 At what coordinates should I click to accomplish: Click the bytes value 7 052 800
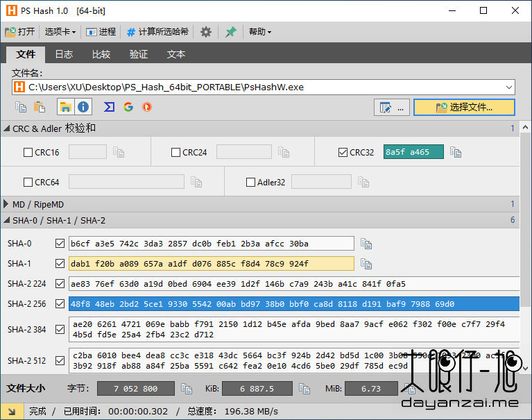pos(136,389)
